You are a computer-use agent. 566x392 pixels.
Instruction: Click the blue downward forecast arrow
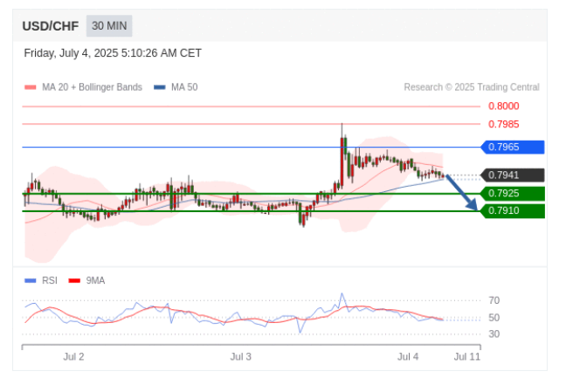point(462,193)
